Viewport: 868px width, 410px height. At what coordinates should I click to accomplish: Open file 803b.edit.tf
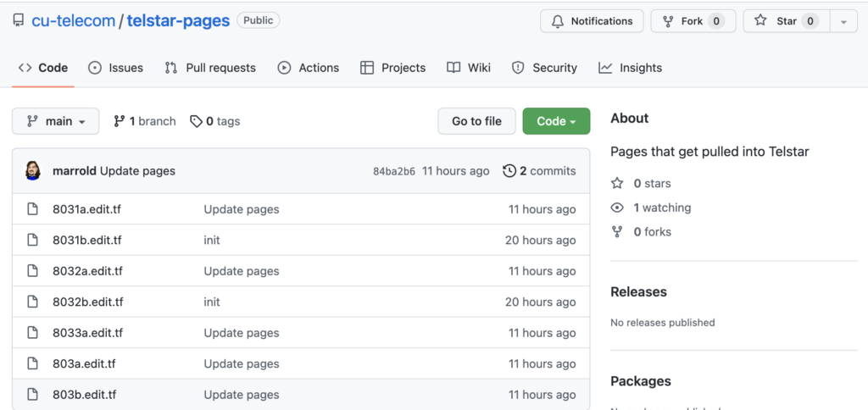84,395
